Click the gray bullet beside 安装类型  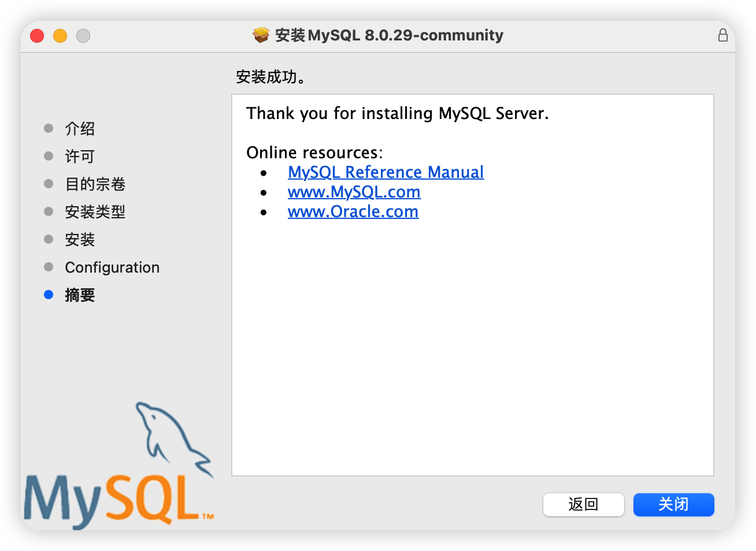click(x=49, y=211)
